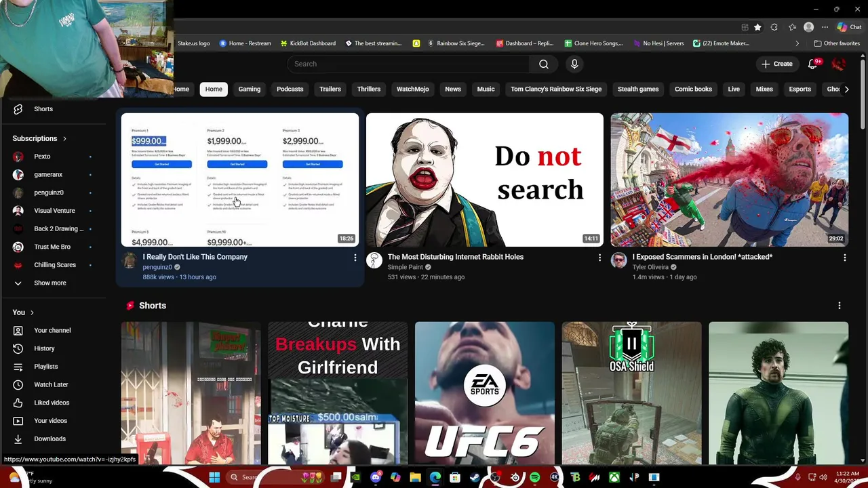Select the Tom Clancy's Rainbow Six Siege chip
This screenshot has height=488, width=868.
coord(556,89)
